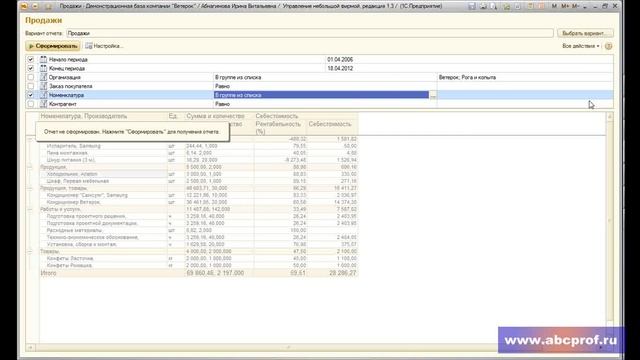Collapse the Продукция, товары group expander
Image resolution: width=640 pixels, height=360 pixels.
30,188
